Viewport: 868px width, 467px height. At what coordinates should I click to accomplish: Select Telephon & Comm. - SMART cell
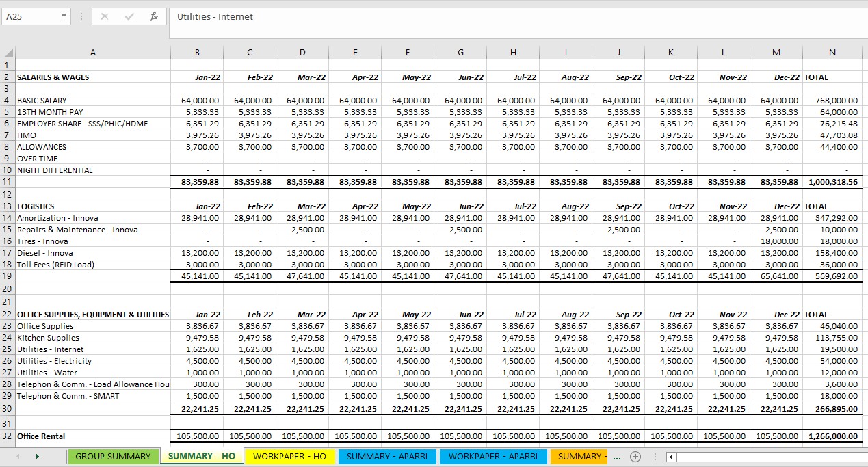93,396
